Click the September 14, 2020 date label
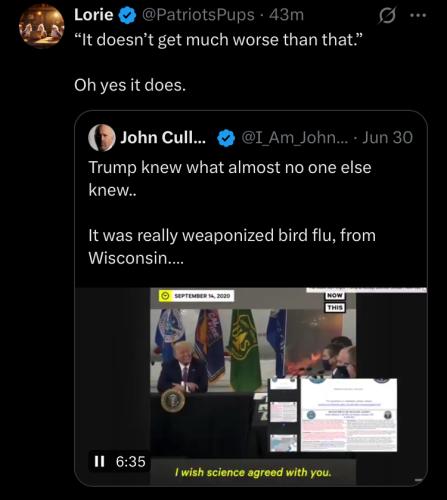Image resolution: width=447 pixels, height=500 pixels. tap(197, 296)
